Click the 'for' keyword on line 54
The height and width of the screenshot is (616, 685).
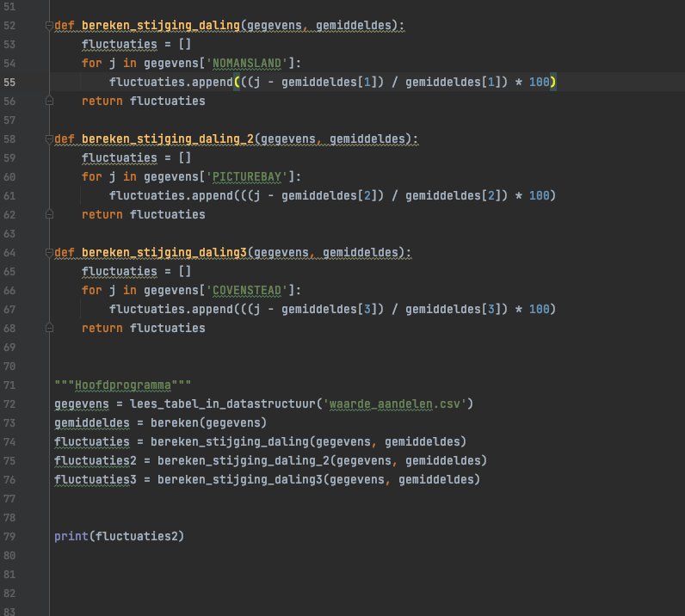[92, 64]
